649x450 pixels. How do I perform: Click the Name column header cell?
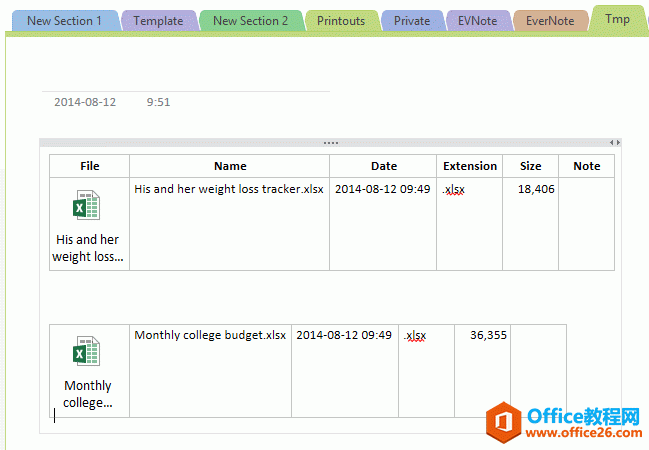click(230, 166)
